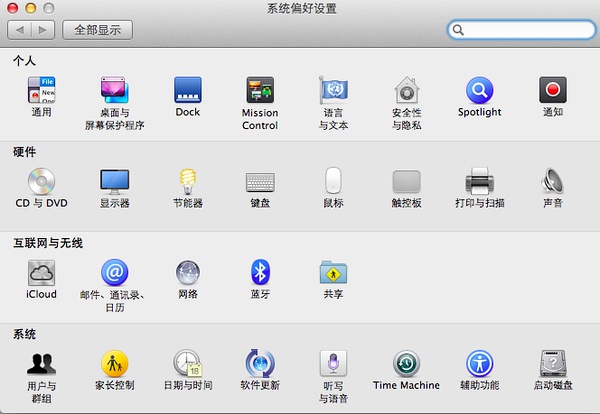Open 网络 network settings
Viewport: 600px width, 414px height.
tap(187, 272)
